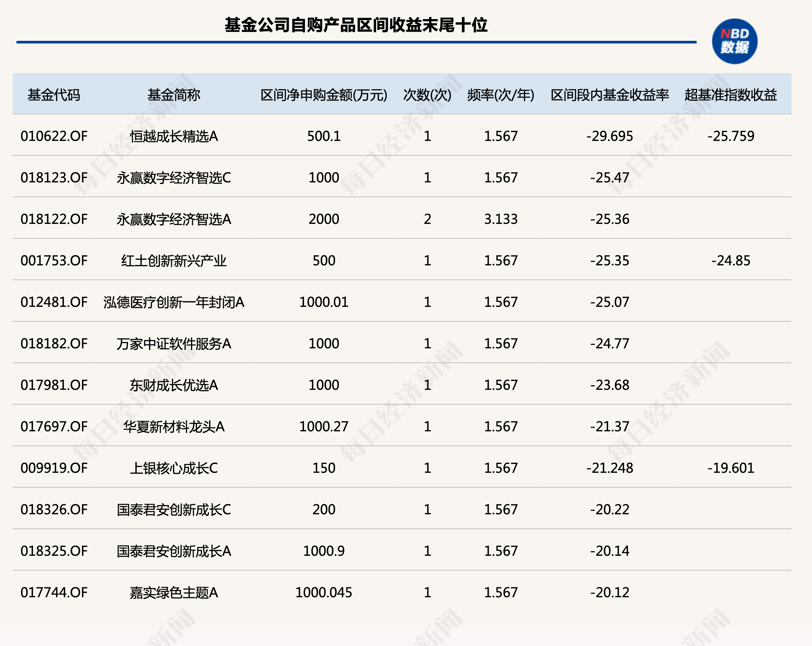Click fund name 永赢数字经济智选C
The height and width of the screenshot is (646, 812).
click(x=174, y=177)
